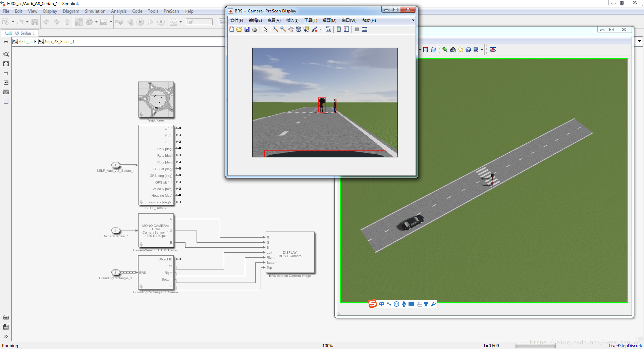Open the Simulink PreScan menu

pyautogui.click(x=171, y=11)
